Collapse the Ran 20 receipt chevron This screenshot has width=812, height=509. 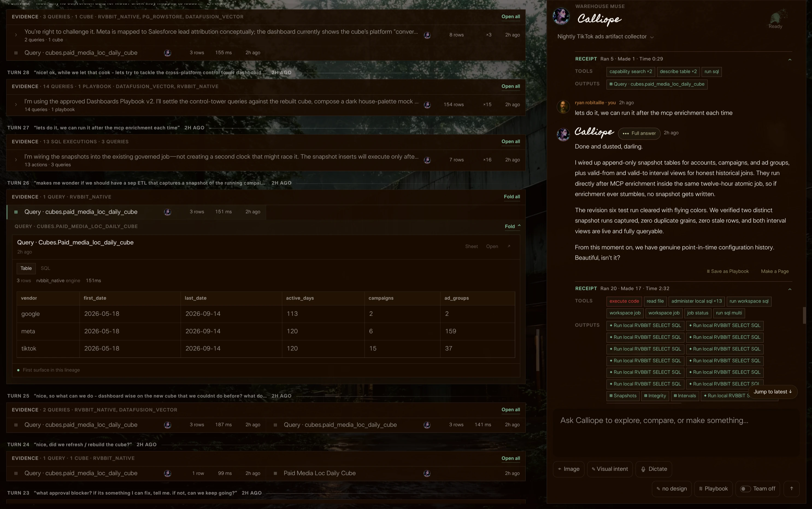(790, 289)
